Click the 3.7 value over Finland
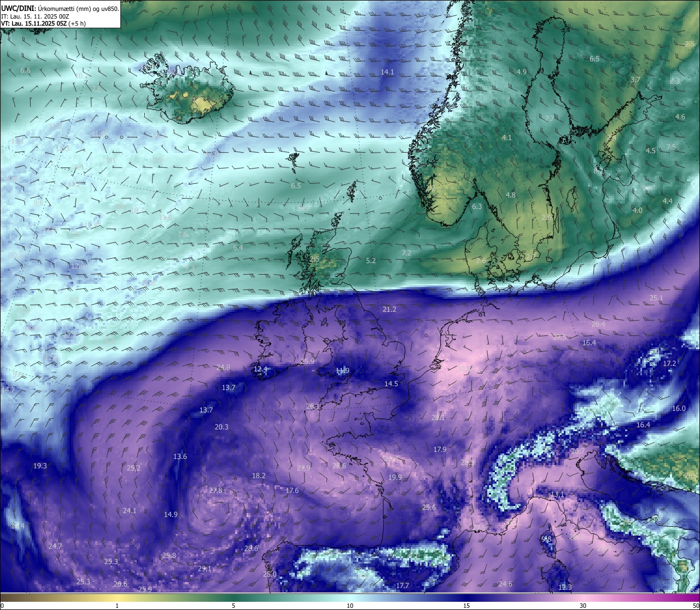The width and height of the screenshot is (700, 610). pyautogui.click(x=635, y=79)
